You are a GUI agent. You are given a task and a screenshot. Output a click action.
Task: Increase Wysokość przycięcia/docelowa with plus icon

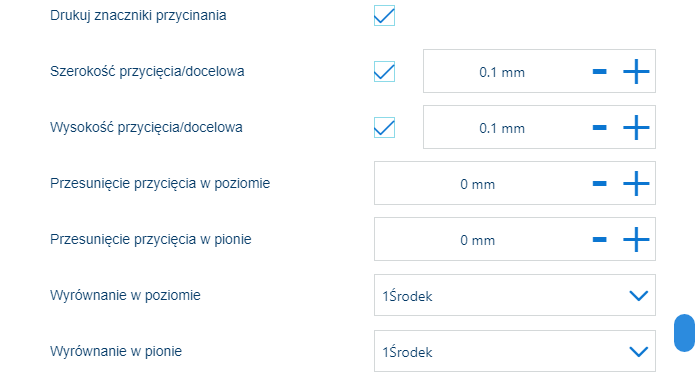click(636, 128)
